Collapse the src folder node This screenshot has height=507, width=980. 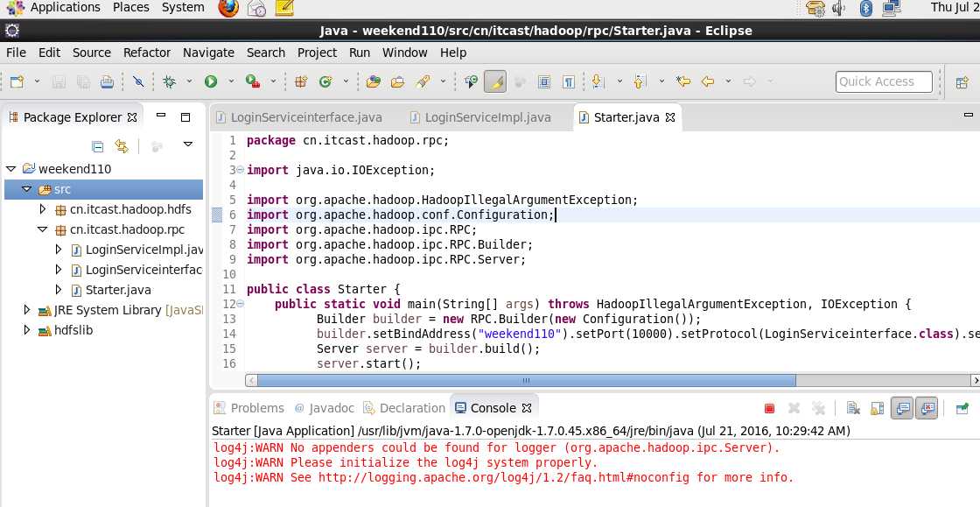coord(26,189)
